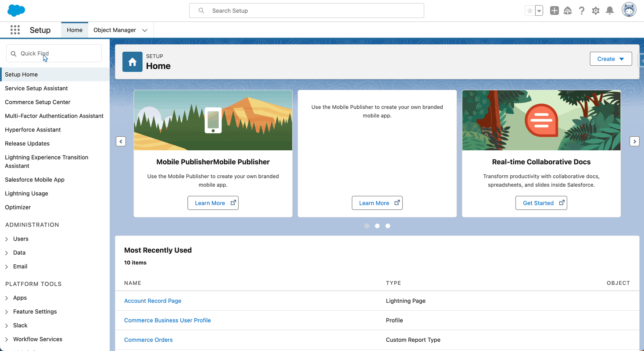
Task: Select Setup Home in sidebar
Action: tap(55, 74)
